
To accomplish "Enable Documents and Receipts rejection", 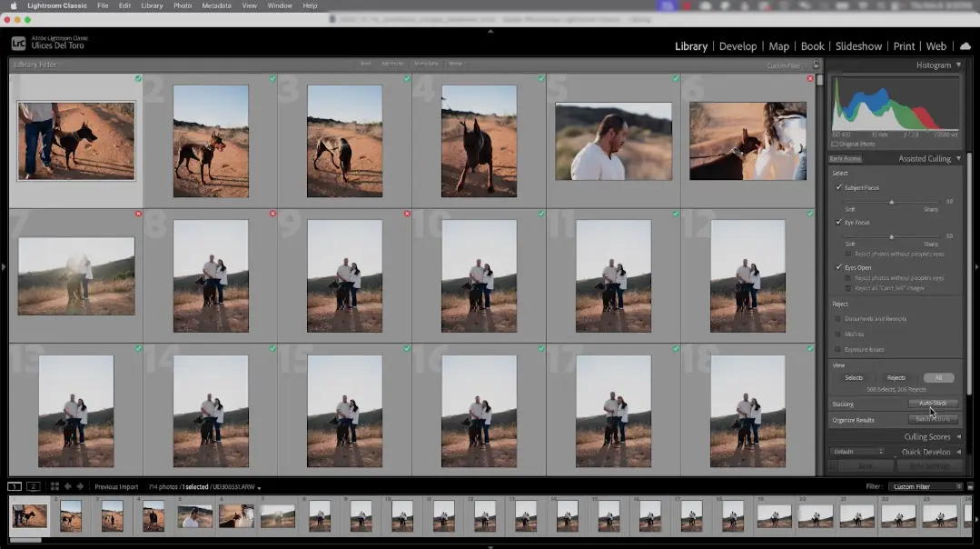I will [x=838, y=319].
